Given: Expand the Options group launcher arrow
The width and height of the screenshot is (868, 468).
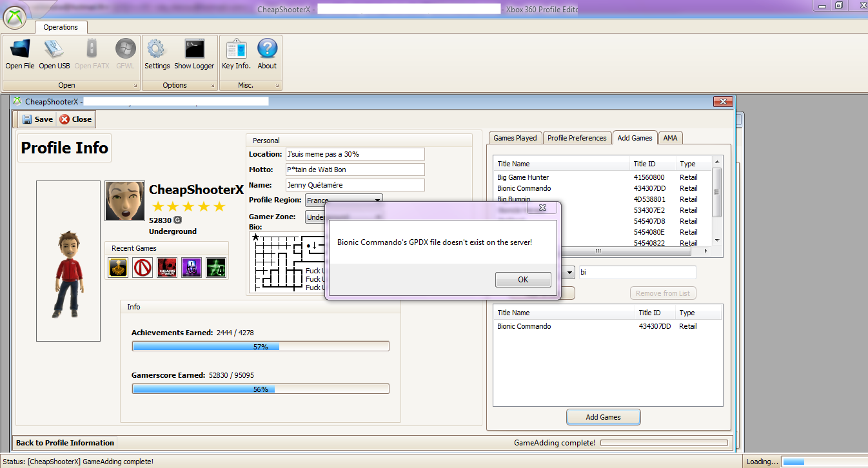Looking at the screenshot, I should [213, 86].
